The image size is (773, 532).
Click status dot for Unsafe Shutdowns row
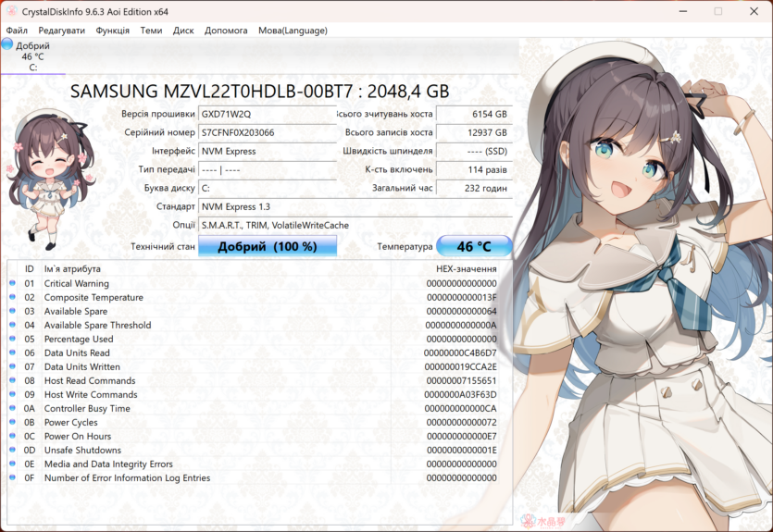[x=12, y=450]
